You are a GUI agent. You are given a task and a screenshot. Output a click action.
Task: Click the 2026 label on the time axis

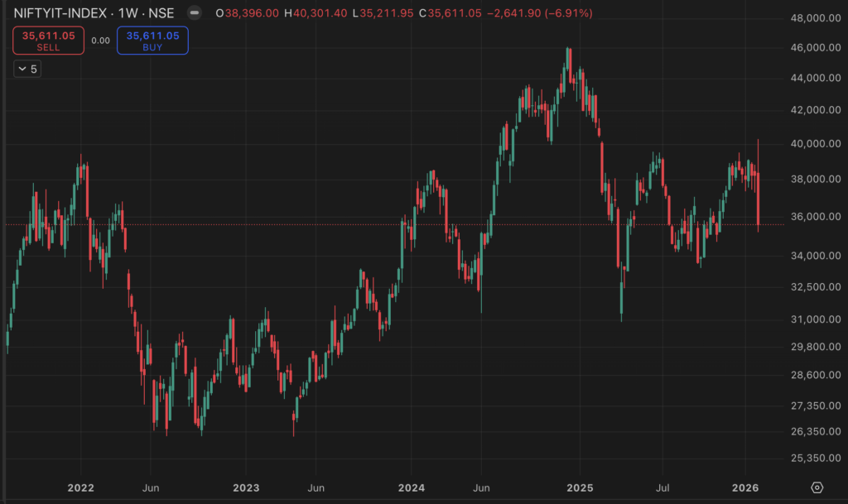746,487
